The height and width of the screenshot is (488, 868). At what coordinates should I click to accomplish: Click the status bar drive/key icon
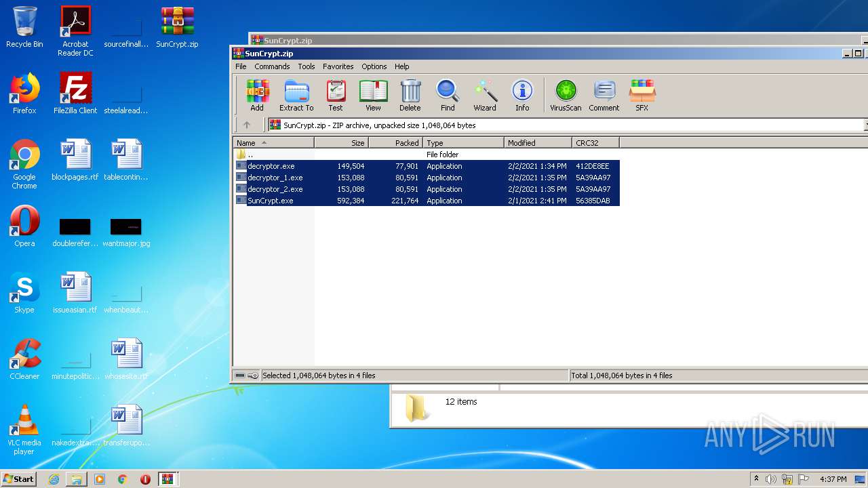tap(246, 375)
